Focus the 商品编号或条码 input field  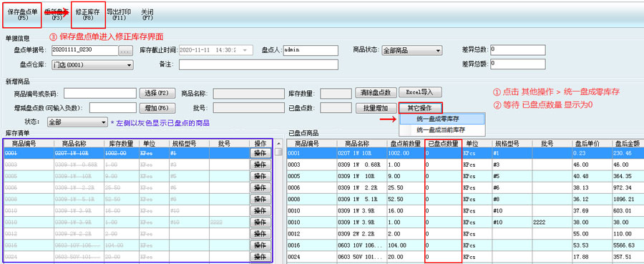(x=99, y=93)
